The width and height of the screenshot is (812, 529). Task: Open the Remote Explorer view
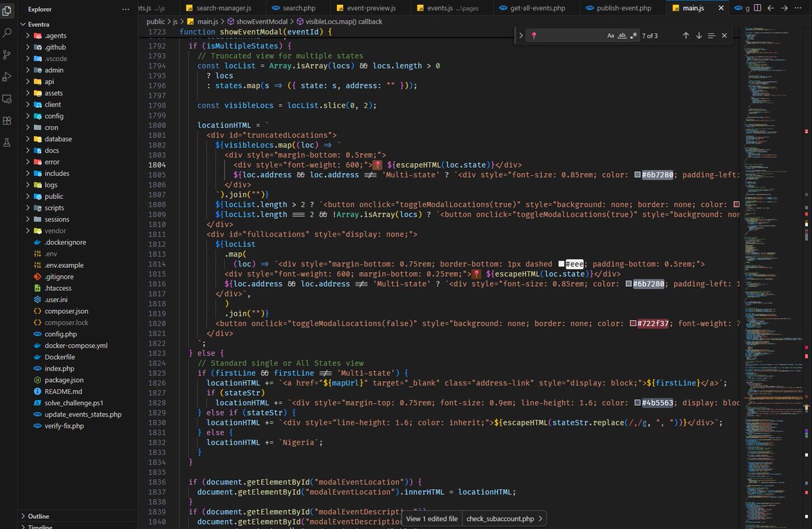point(7,99)
